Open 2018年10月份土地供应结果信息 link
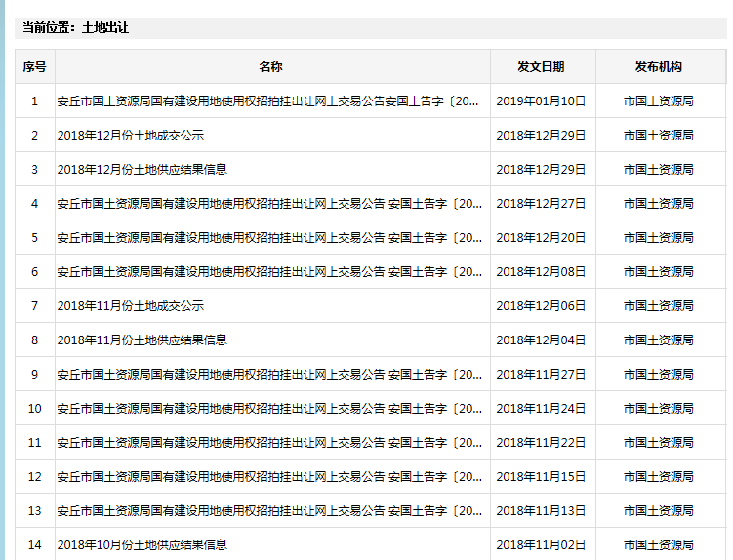Image resolution: width=733 pixels, height=560 pixels. (x=143, y=544)
